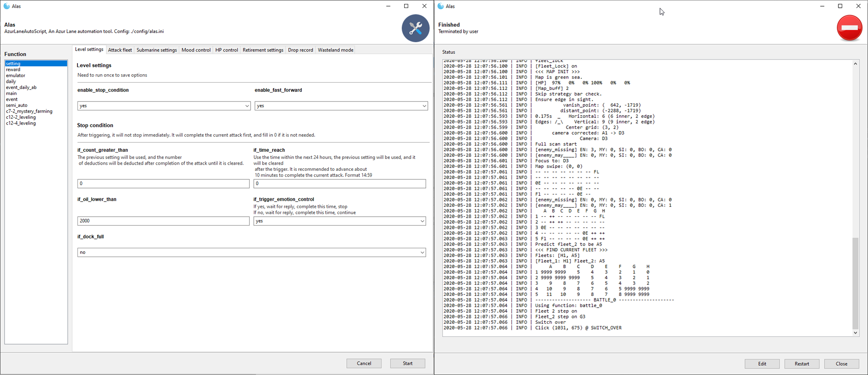Viewport: 868px width, 375px height.
Task: Minimize the left Alas settings window
Action: [388, 6]
